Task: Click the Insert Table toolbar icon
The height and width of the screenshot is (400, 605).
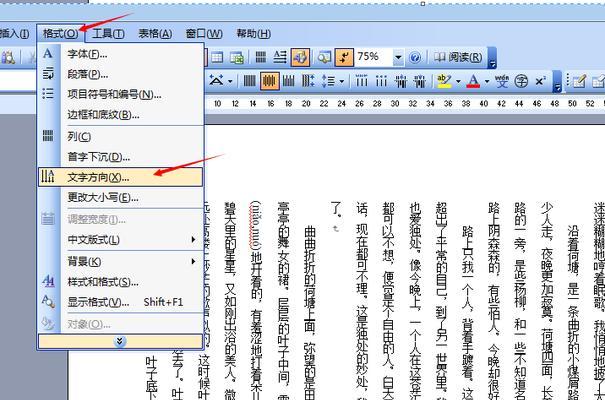Action: [x=217, y=57]
